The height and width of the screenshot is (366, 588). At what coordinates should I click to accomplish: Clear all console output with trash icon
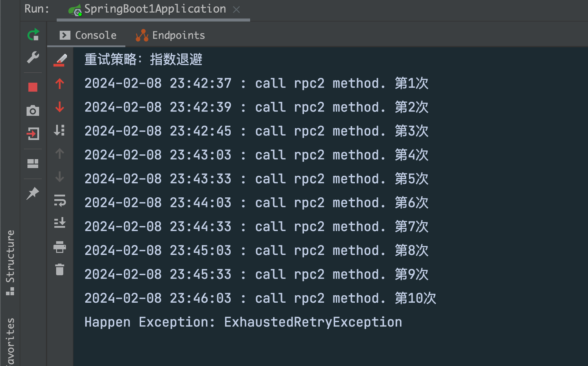pos(60,270)
